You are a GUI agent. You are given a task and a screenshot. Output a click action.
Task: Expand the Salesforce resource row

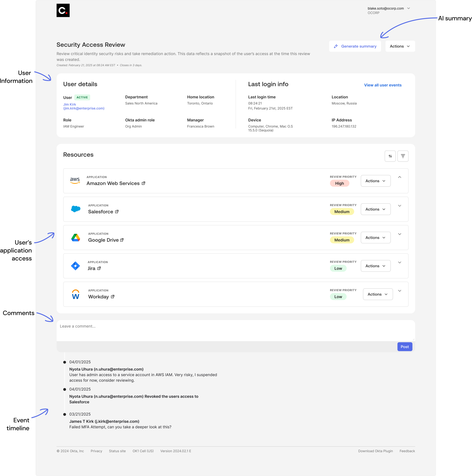click(400, 206)
